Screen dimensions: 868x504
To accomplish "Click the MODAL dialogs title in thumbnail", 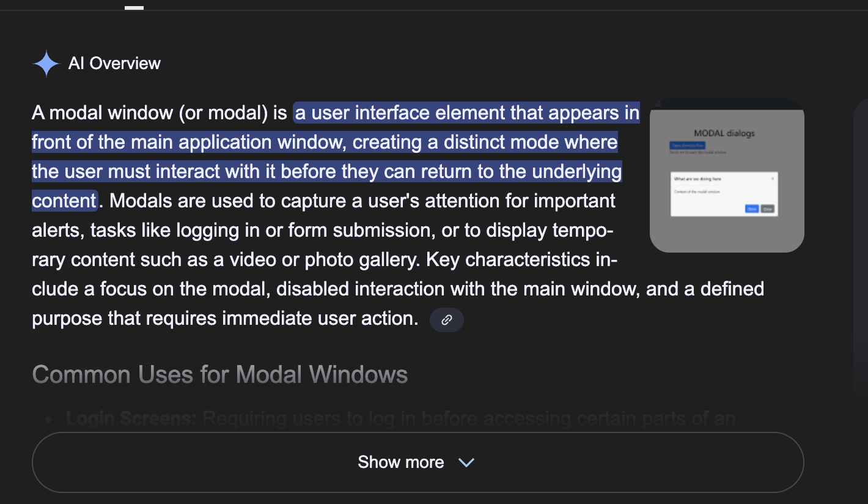I will pos(724,133).
